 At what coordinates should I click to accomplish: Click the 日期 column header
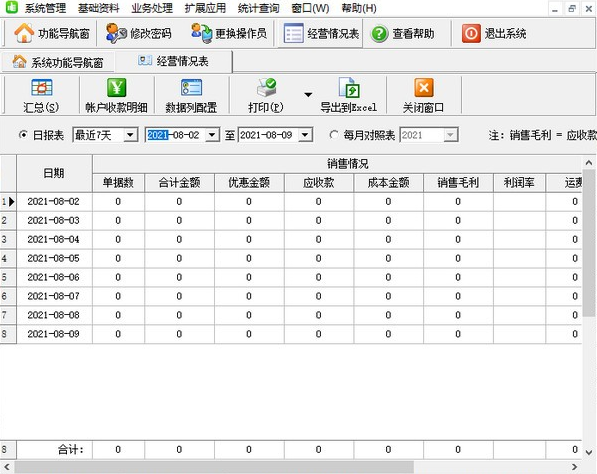pyautogui.click(x=54, y=173)
